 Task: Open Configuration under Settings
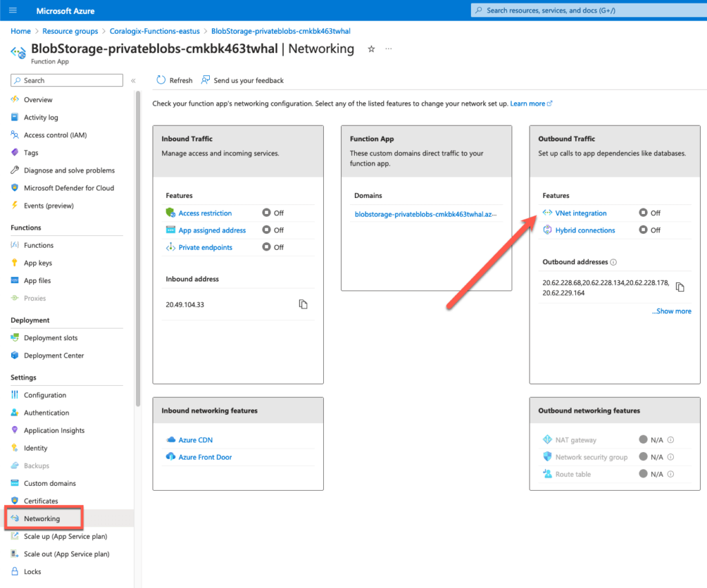point(45,395)
